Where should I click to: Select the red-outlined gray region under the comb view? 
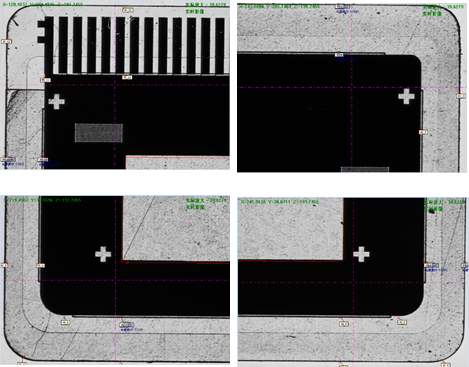(178, 162)
